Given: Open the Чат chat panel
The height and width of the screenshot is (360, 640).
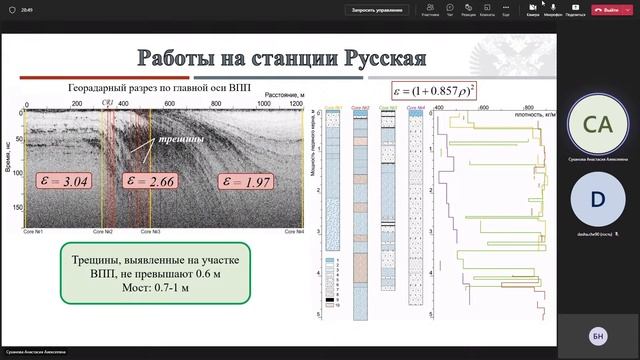Looking at the screenshot, I should [450, 10].
